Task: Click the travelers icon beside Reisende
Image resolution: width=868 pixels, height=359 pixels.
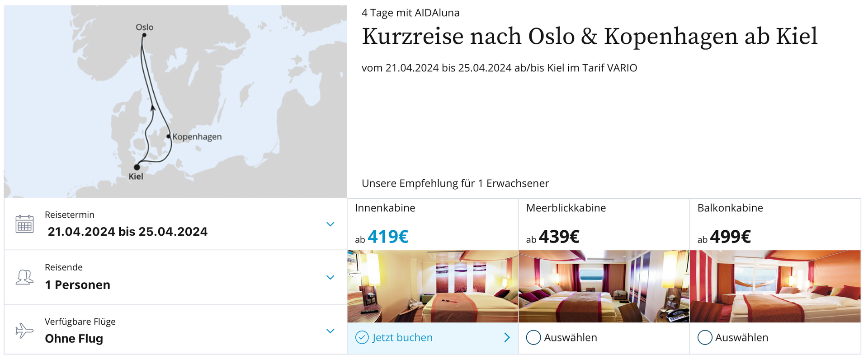Action: click(24, 277)
